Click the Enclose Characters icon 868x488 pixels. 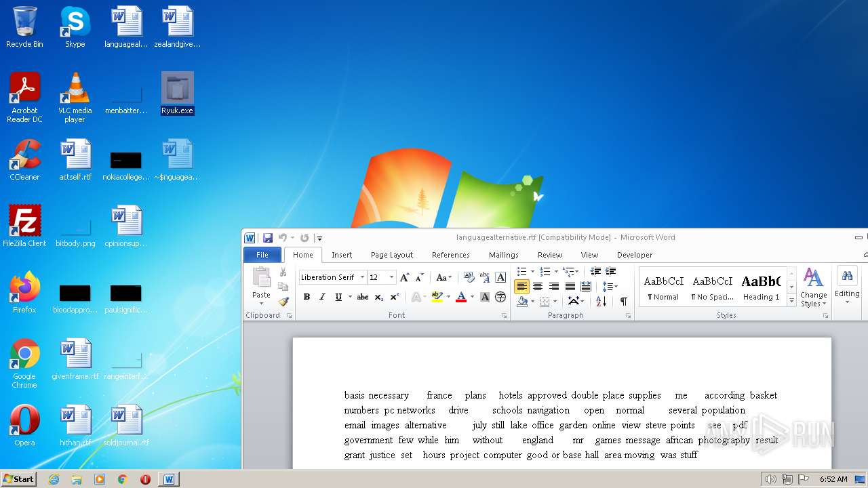tap(500, 297)
